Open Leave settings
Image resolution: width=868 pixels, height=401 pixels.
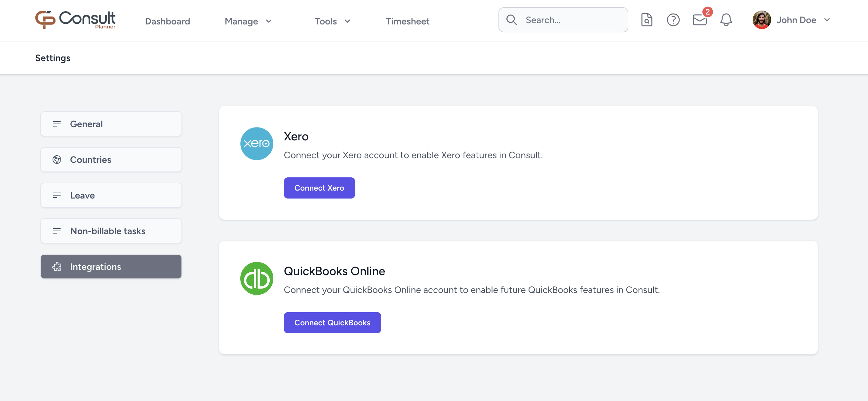pos(111,195)
